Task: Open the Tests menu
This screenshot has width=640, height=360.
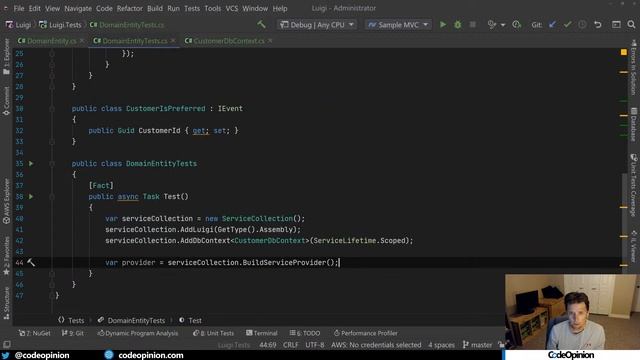Action: (x=192, y=8)
